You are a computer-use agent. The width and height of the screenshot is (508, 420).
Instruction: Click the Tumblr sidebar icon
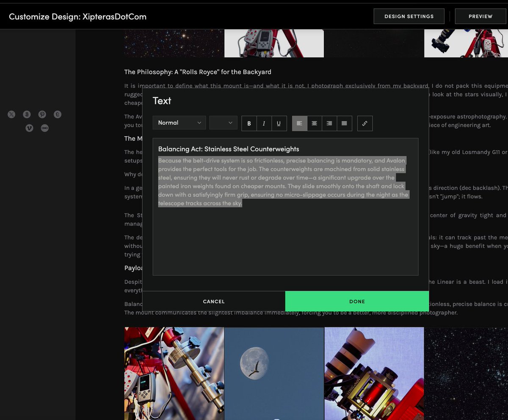point(57,114)
